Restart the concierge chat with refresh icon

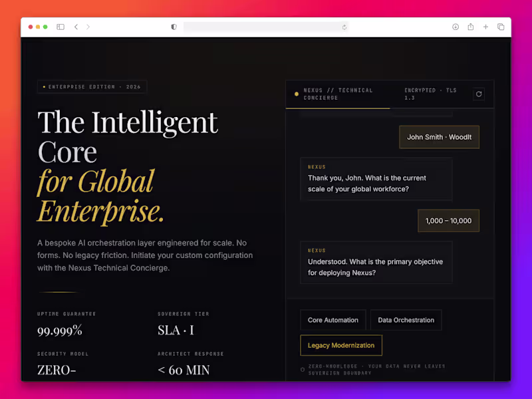point(479,94)
